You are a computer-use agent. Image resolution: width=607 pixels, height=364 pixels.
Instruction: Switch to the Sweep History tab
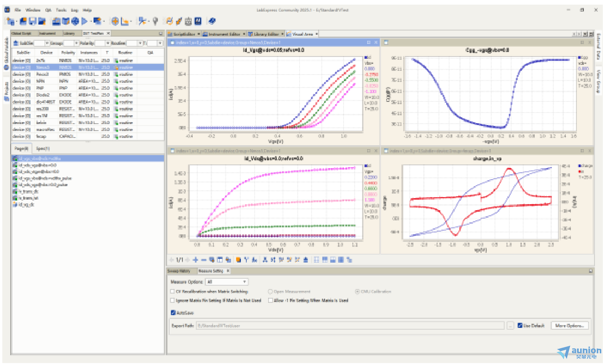[179, 271]
